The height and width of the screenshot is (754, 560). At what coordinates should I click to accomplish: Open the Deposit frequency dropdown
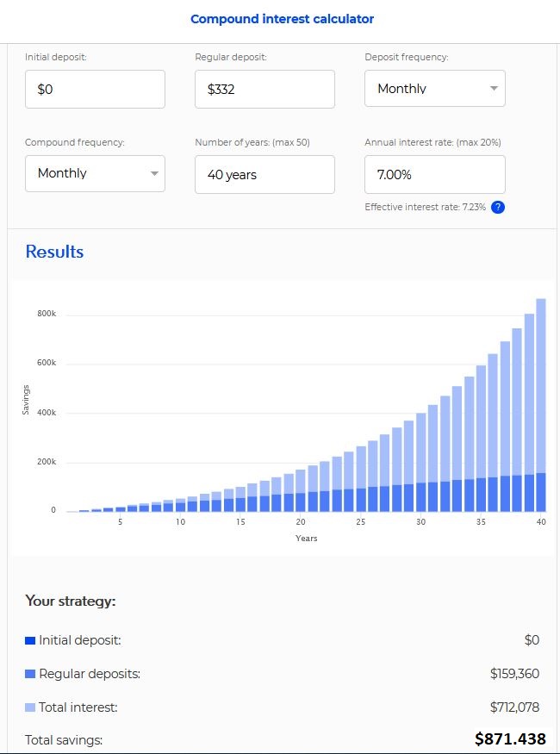pyautogui.click(x=434, y=89)
